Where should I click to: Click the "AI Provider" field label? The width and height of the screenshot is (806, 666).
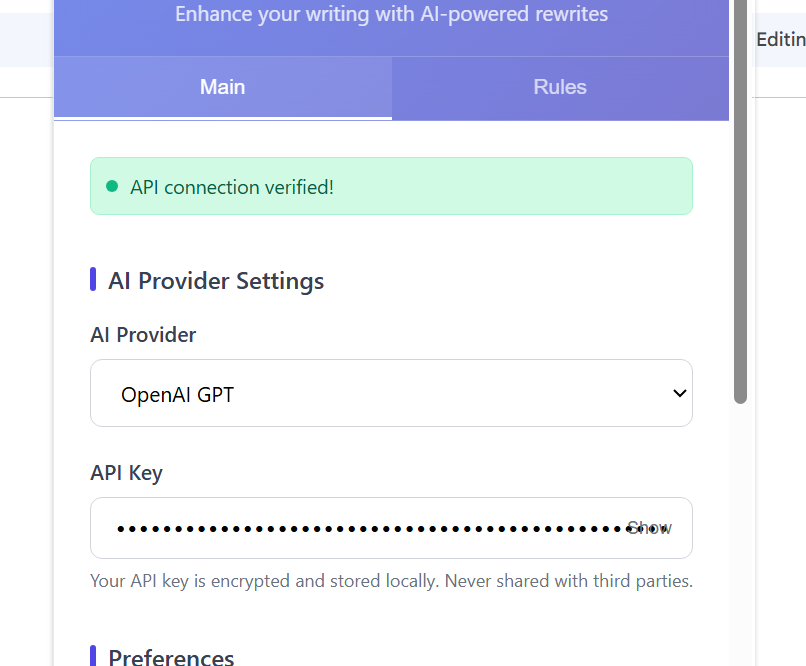pos(143,334)
